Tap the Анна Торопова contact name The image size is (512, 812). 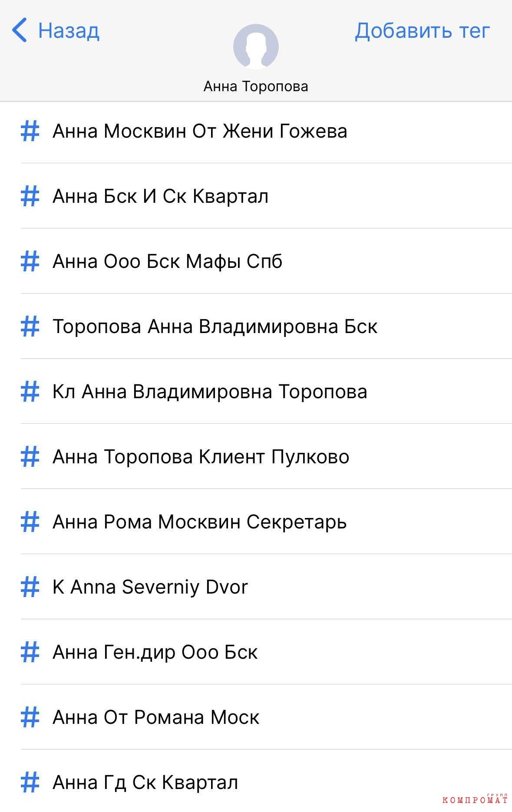pos(256,86)
